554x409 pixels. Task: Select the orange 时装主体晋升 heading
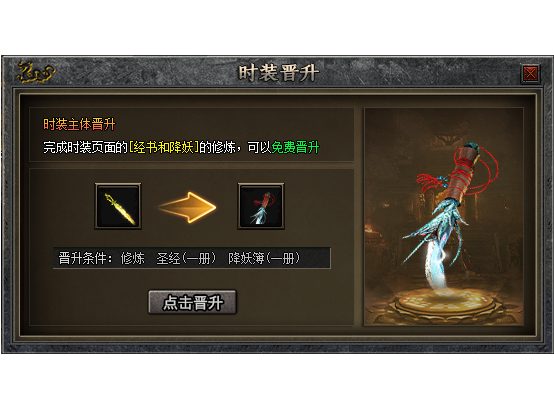79,125
